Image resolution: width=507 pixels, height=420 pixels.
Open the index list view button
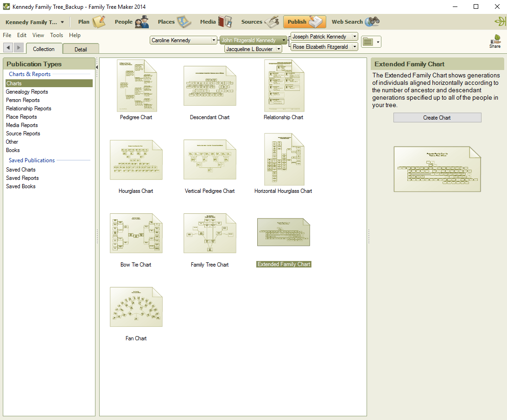pyautogui.click(x=368, y=42)
